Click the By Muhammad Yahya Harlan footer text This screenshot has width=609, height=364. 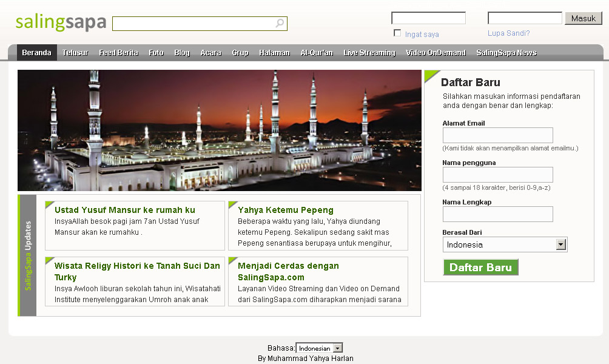306,358
